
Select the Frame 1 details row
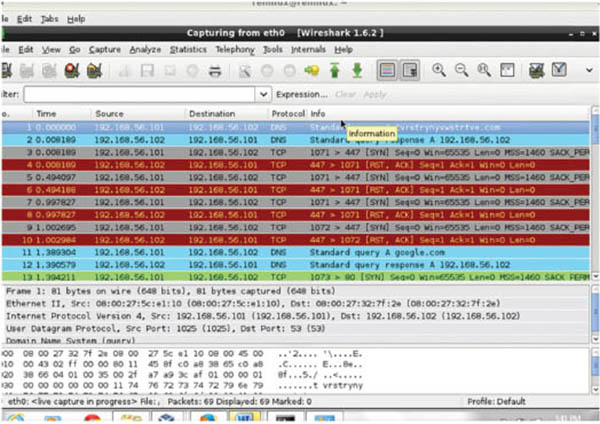[295, 291]
